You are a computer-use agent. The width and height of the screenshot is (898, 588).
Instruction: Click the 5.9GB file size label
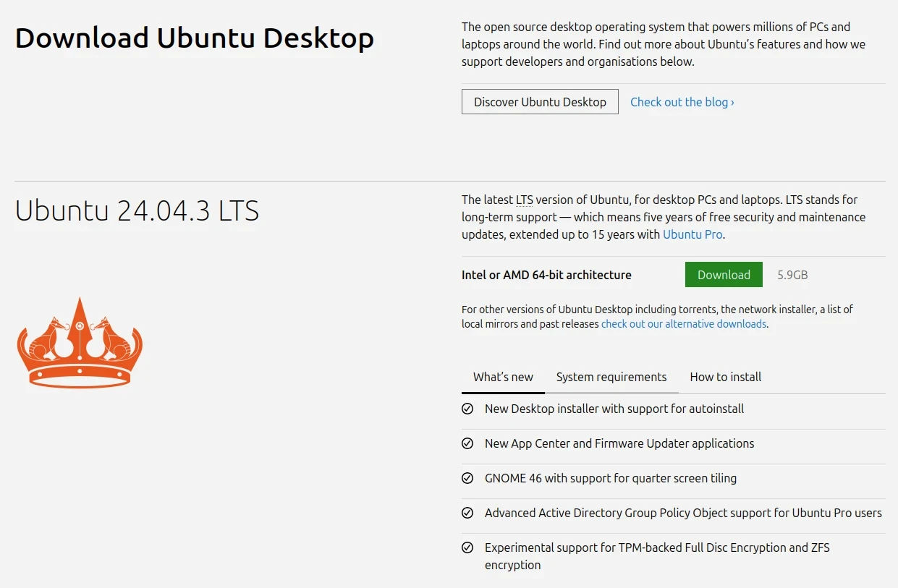click(x=792, y=275)
